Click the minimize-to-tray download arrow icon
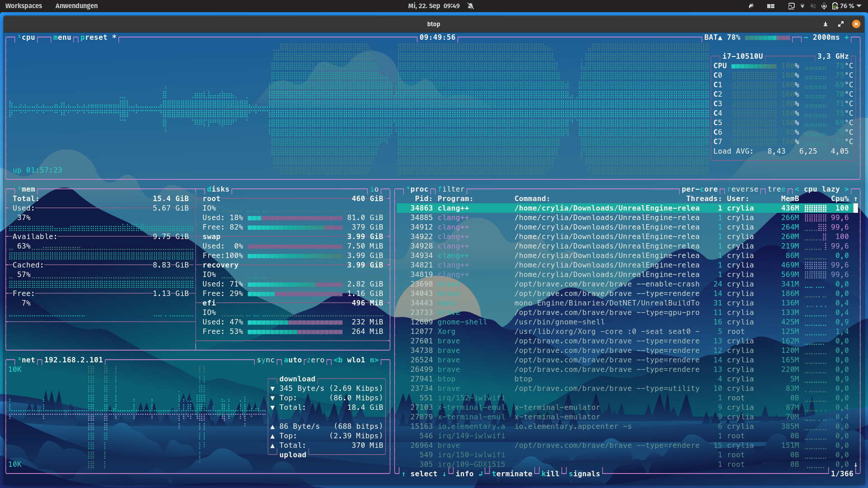This screenshot has width=868, height=488. pos(826,24)
